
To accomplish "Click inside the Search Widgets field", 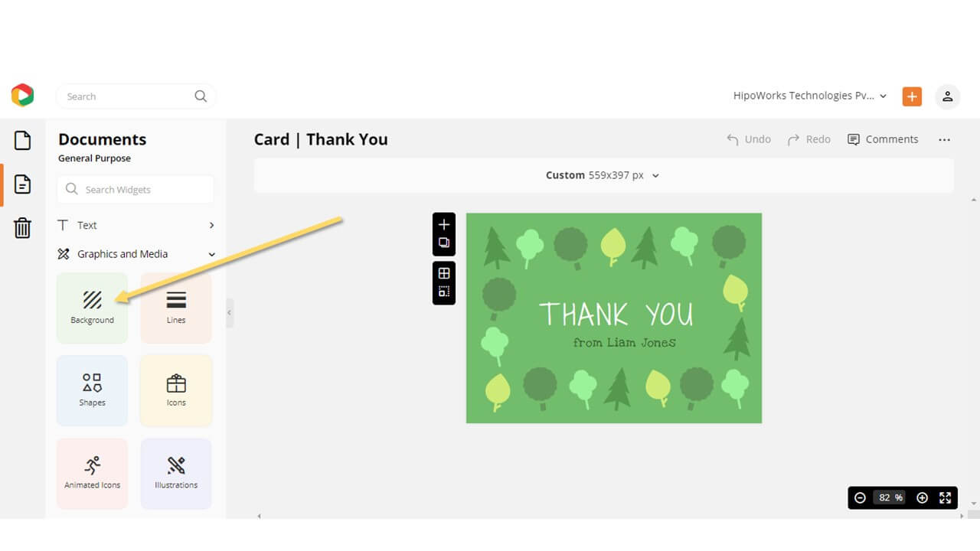I will tap(135, 189).
